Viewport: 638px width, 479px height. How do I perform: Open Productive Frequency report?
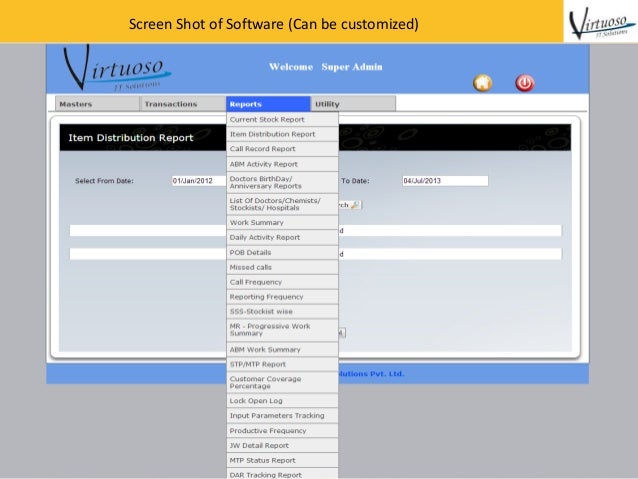[x=282, y=431]
